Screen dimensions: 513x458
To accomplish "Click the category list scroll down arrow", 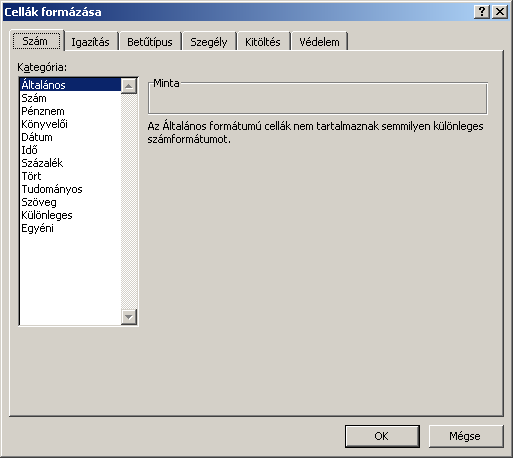I will [x=129, y=317].
